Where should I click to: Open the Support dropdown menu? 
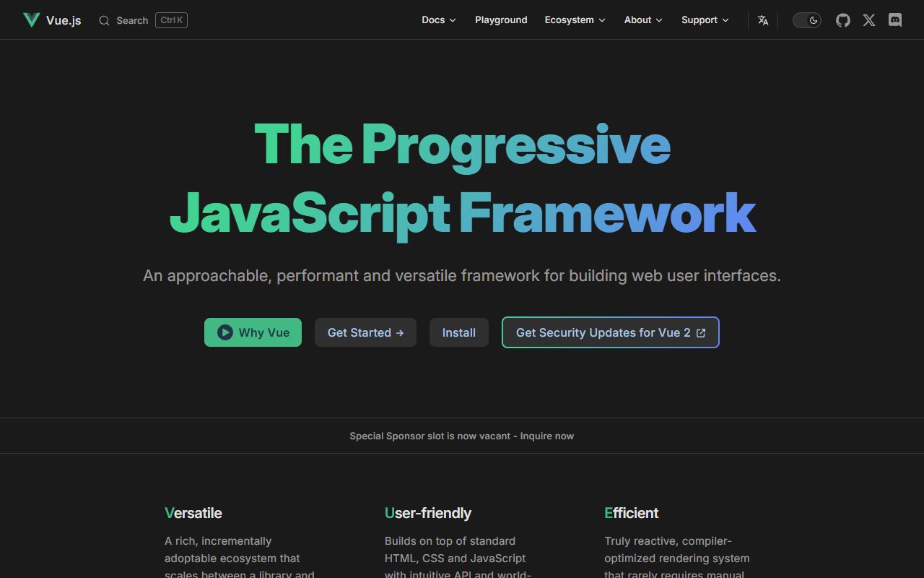(705, 20)
